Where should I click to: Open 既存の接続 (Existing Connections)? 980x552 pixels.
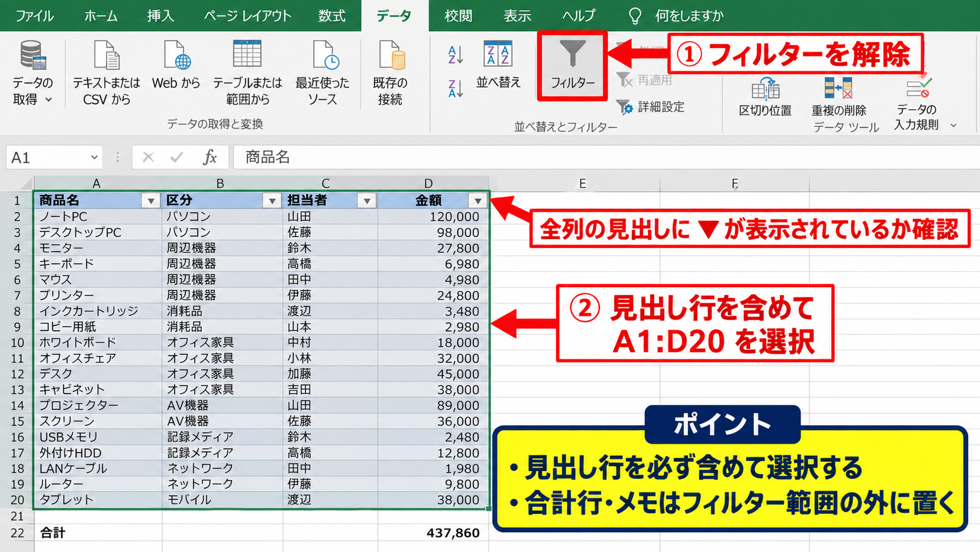[x=390, y=73]
